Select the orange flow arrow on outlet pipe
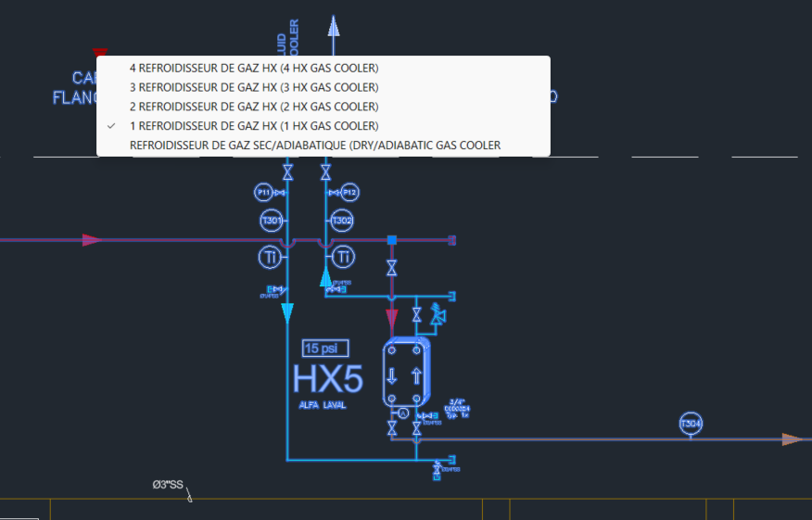The image size is (812, 520). (x=792, y=439)
